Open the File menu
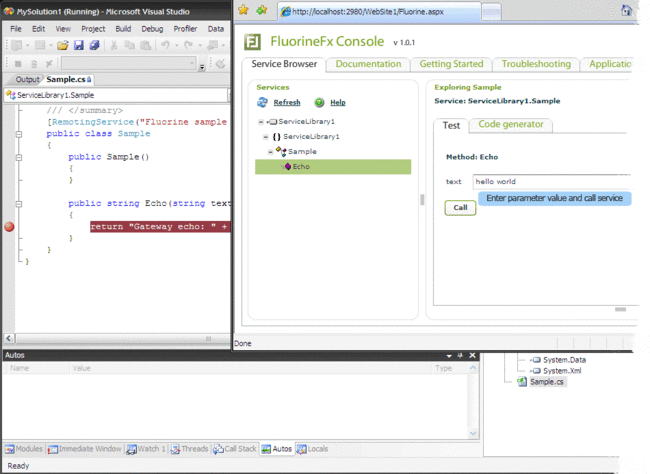The image size is (650, 474). (16, 29)
